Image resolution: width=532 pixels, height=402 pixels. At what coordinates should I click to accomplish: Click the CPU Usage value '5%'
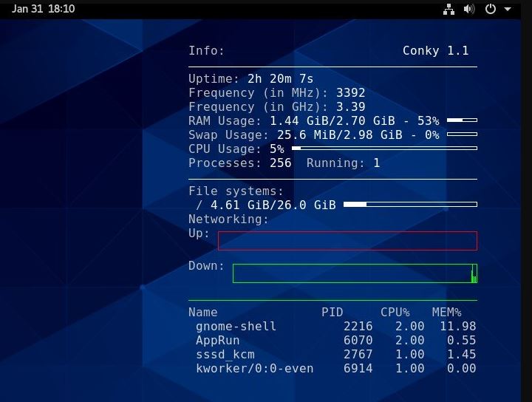(x=277, y=149)
